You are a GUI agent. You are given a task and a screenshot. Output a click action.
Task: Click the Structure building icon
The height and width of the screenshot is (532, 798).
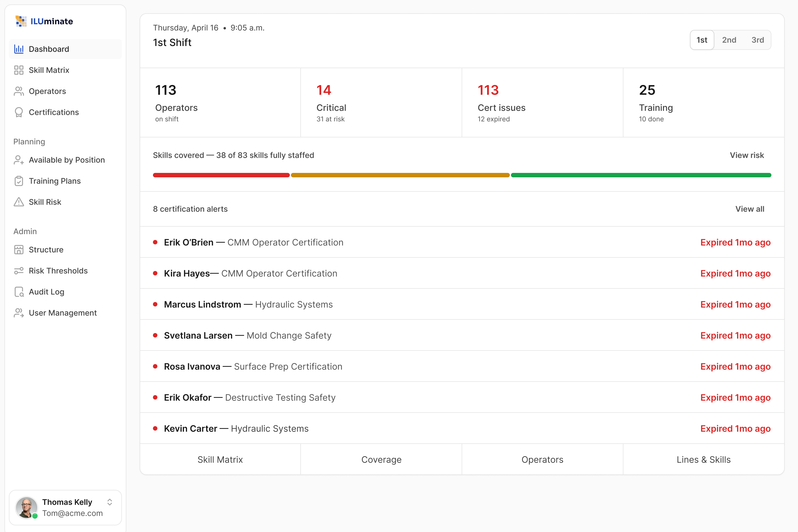pos(19,250)
